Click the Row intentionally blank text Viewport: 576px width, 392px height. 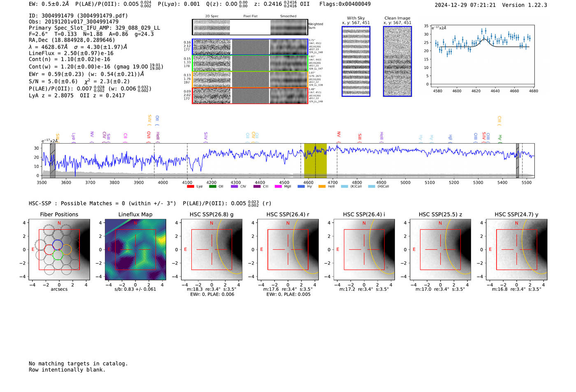click(67, 370)
